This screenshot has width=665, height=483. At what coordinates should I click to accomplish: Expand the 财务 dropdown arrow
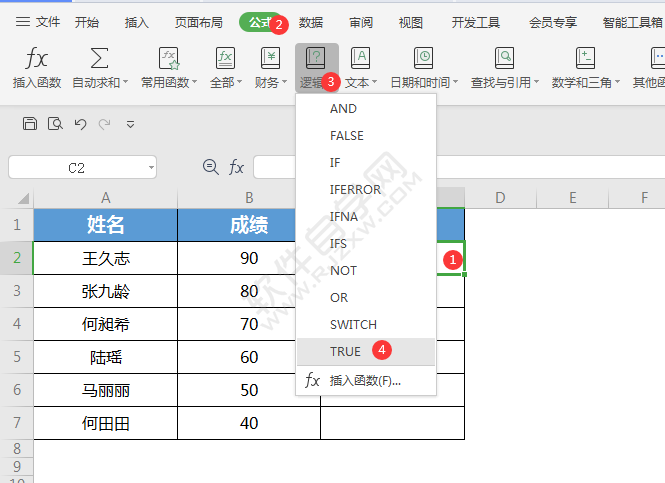(x=284, y=82)
